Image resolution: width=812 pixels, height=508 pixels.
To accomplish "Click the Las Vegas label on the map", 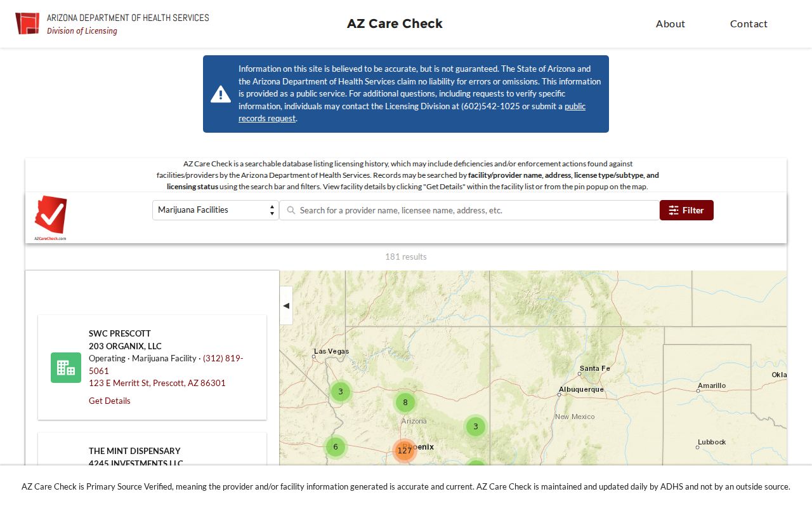I will [x=331, y=351].
